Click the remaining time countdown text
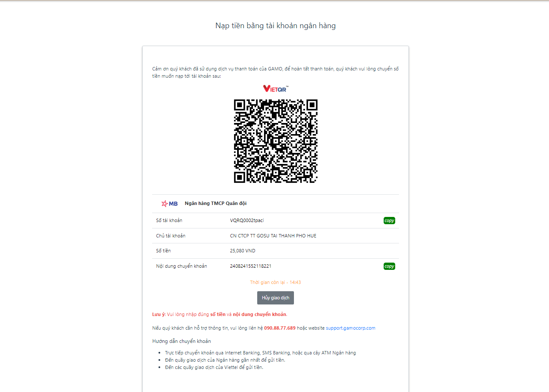The width and height of the screenshot is (549, 392). (x=276, y=282)
